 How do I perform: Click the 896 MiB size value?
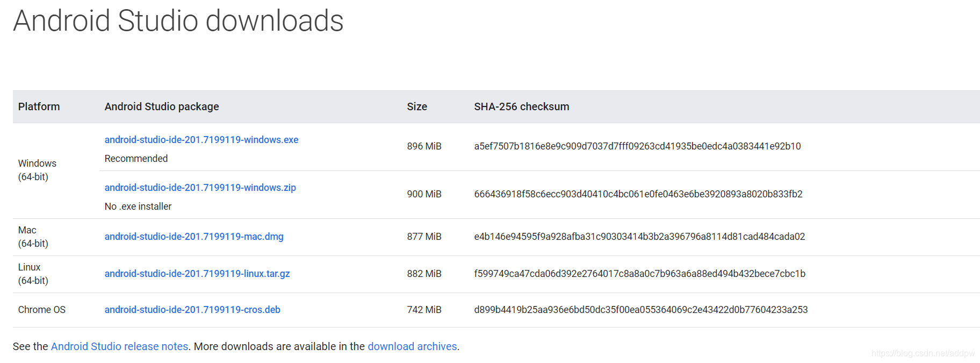(424, 146)
